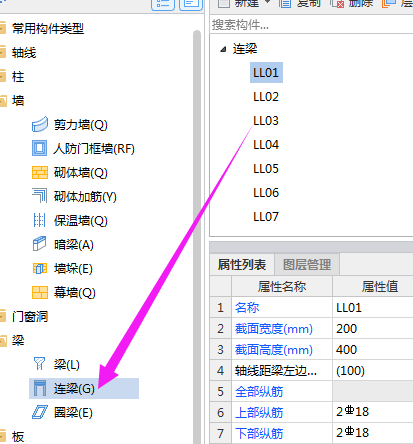
Task: Select row number 5 in property table
Action: pyautogui.click(x=221, y=391)
